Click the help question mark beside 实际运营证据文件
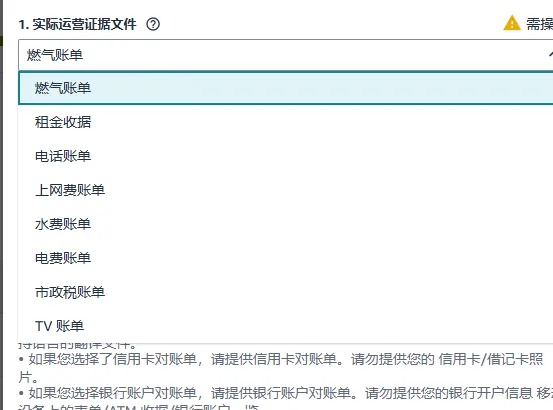This screenshot has height=410, width=553. (153, 24)
